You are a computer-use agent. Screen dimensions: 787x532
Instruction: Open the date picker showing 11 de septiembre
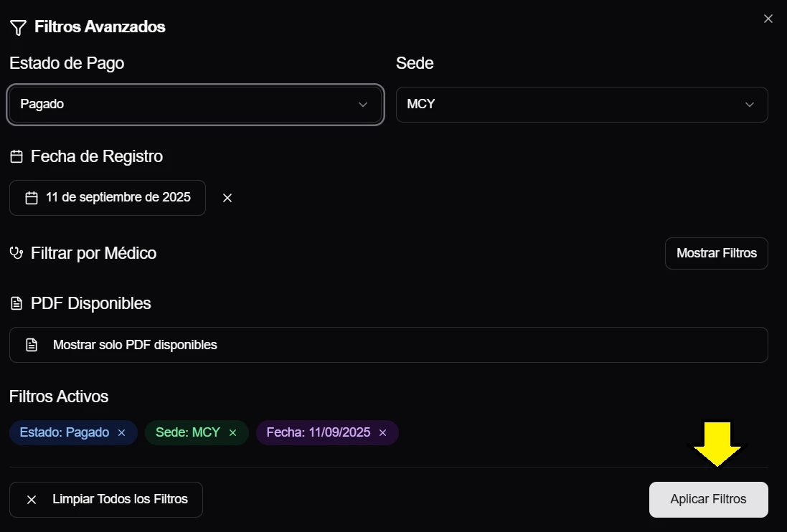click(x=108, y=198)
